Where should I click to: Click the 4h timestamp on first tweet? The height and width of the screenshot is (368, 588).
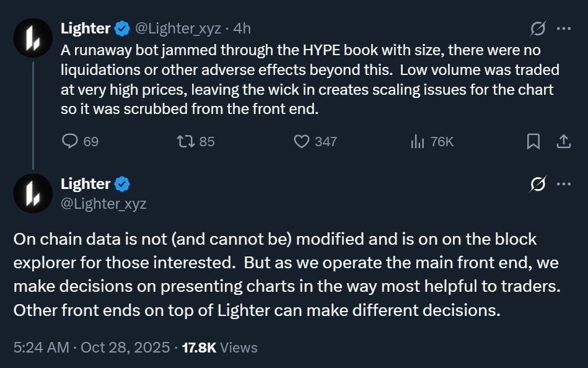click(242, 28)
